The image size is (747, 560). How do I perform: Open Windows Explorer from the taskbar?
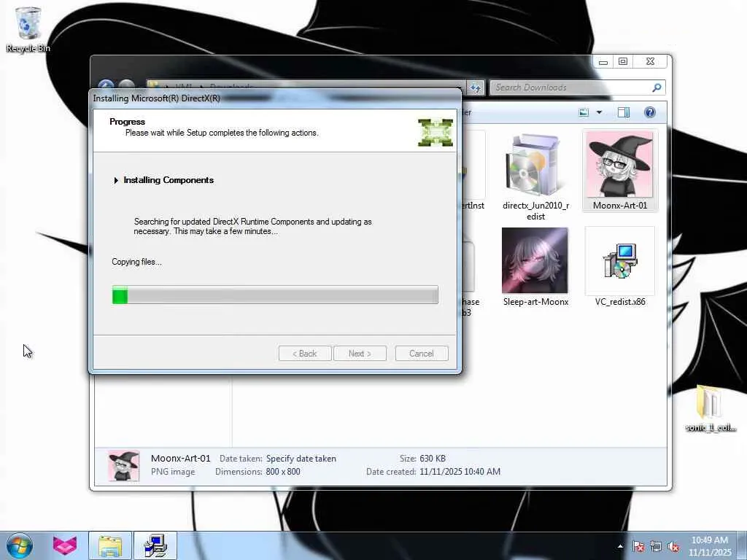[x=109, y=545]
